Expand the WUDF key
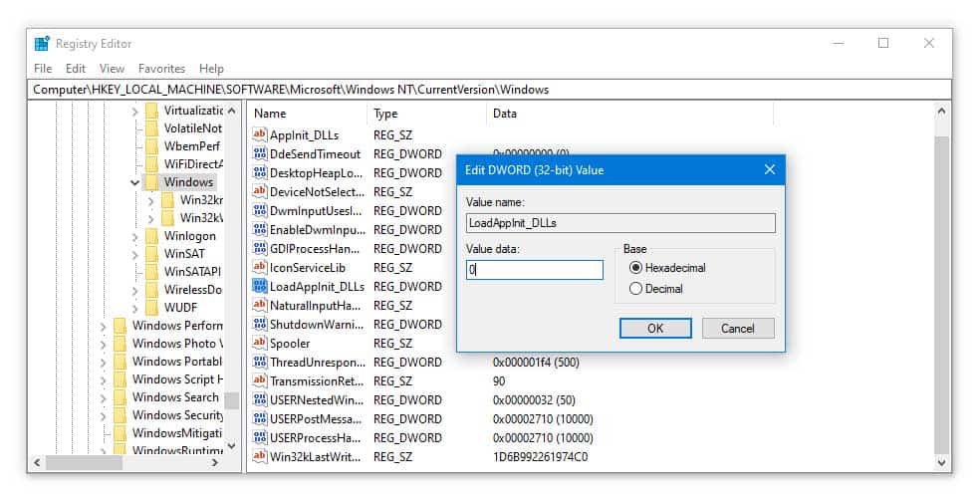980x499 pixels. point(135,309)
